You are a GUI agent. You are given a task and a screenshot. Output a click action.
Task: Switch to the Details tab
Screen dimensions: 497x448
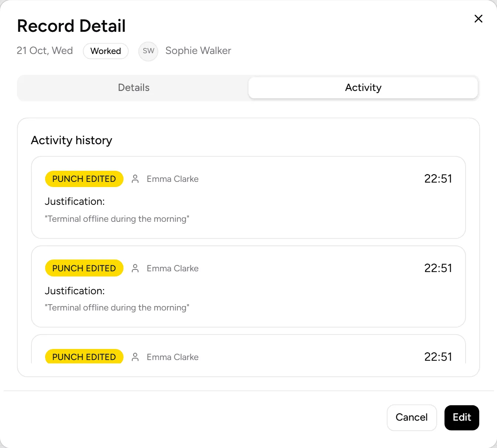pos(133,88)
